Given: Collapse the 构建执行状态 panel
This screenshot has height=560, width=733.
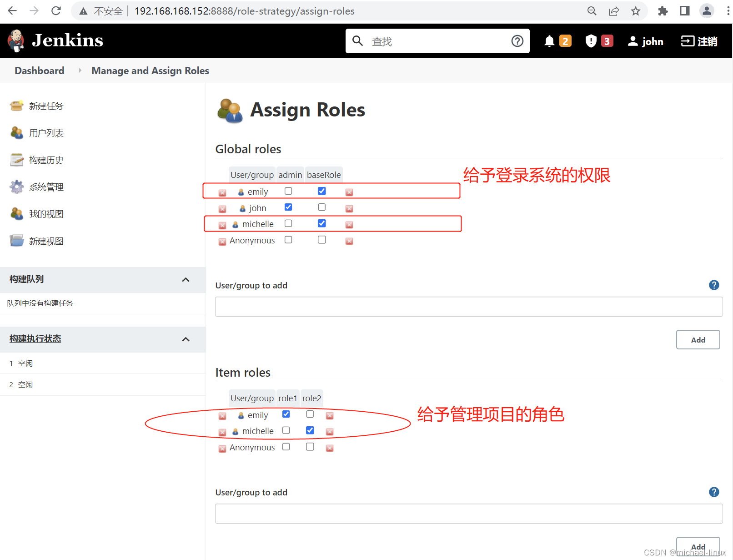Looking at the screenshot, I should point(186,339).
